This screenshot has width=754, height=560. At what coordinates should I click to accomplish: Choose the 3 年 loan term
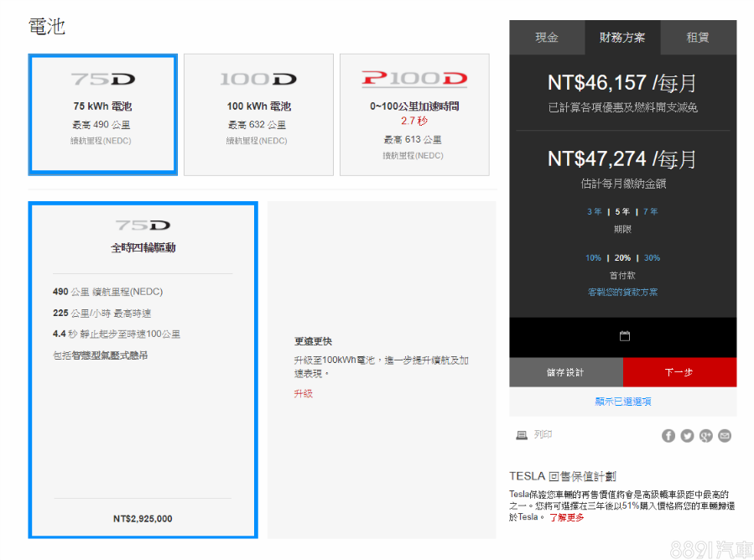pyautogui.click(x=595, y=211)
